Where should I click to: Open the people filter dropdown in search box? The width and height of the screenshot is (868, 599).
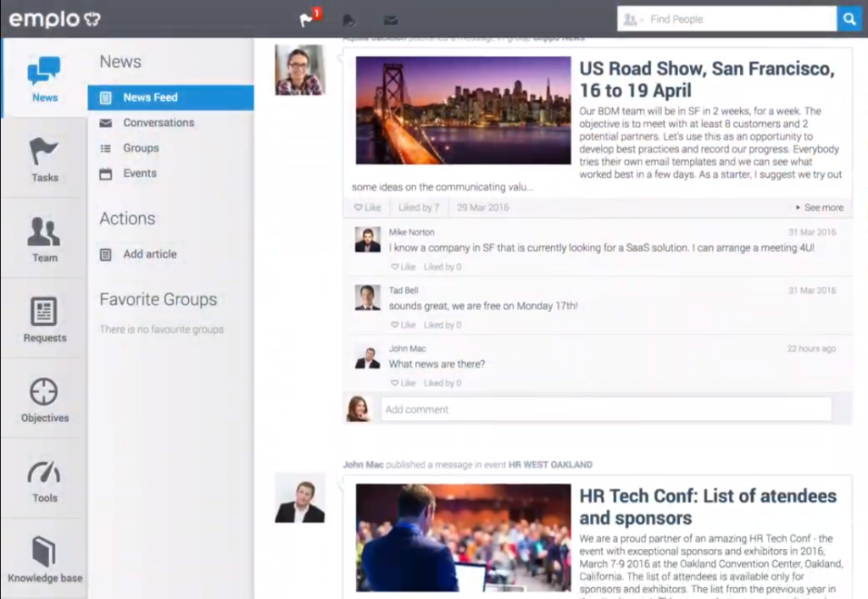coord(633,20)
